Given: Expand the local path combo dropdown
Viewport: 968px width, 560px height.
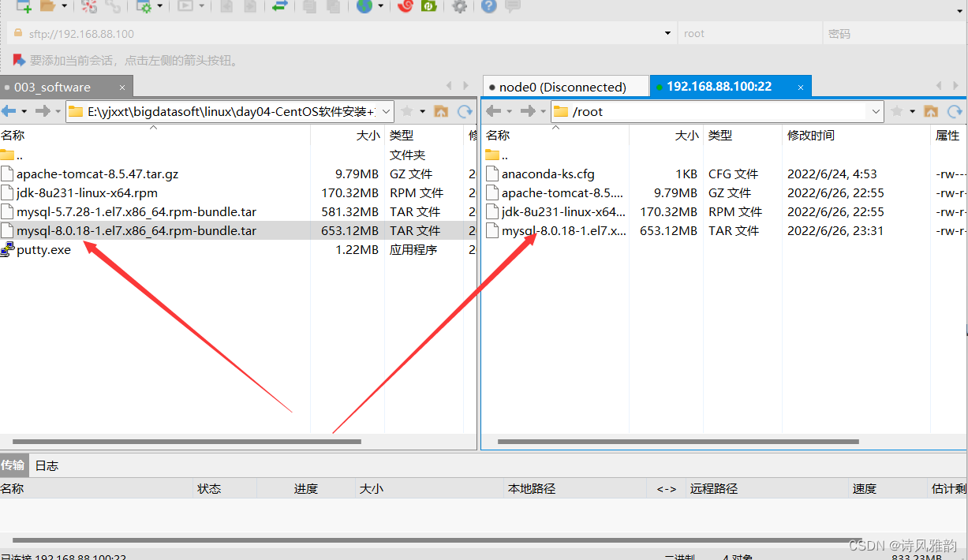Looking at the screenshot, I should pyautogui.click(x=386, y=111).
